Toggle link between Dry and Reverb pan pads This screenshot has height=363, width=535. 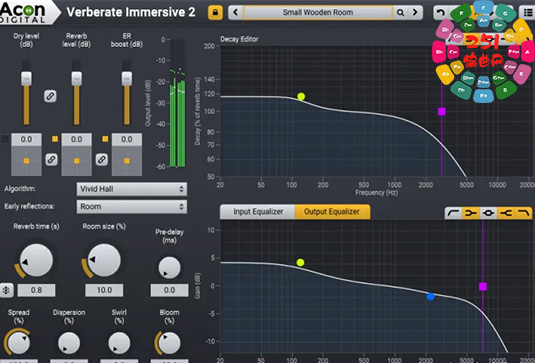click(52, 159)
